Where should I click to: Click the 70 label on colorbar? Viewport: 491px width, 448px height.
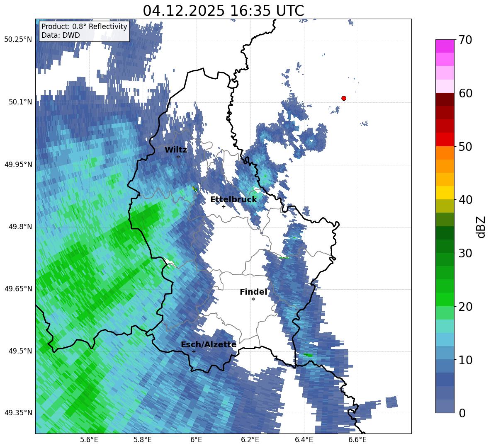point(465,40)
